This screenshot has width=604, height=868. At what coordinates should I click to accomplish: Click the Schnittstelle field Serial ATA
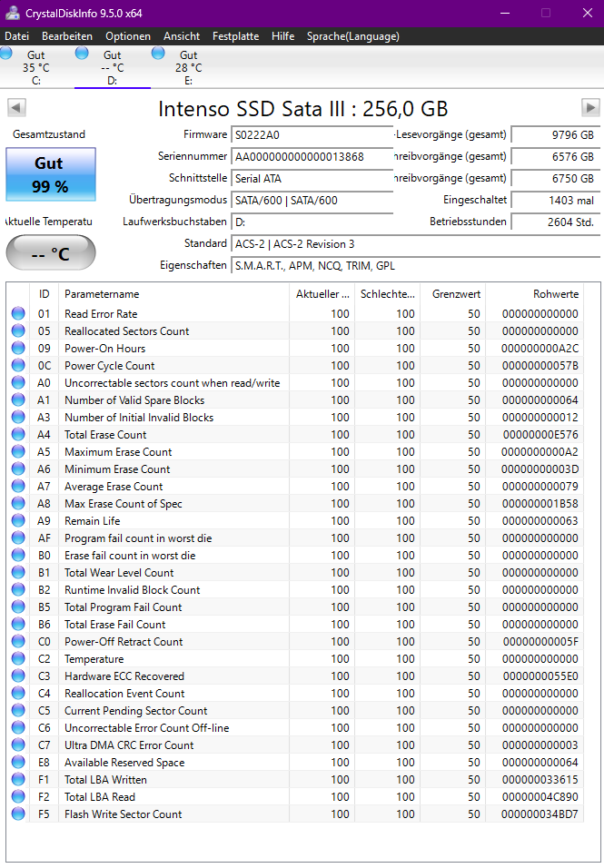(312, 178)
